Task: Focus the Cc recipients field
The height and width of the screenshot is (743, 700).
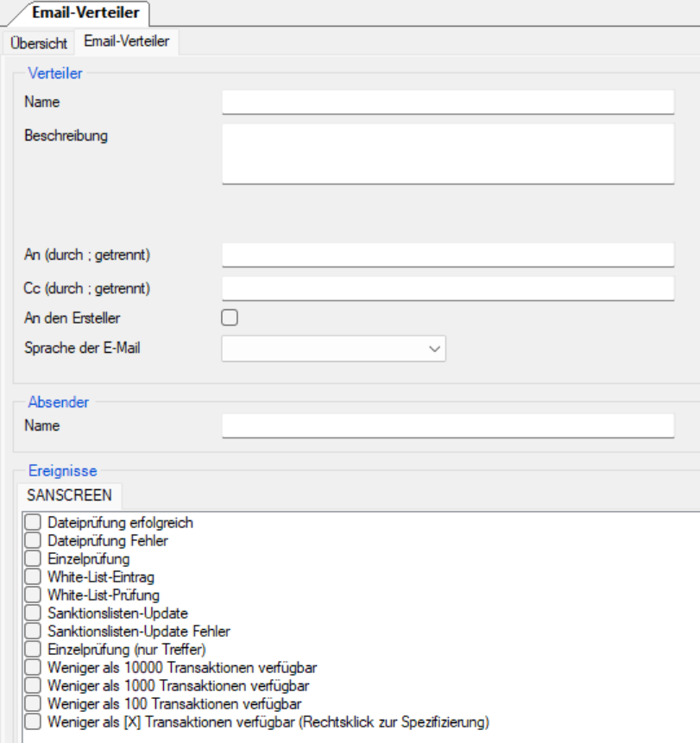Action: coord(447,287)
